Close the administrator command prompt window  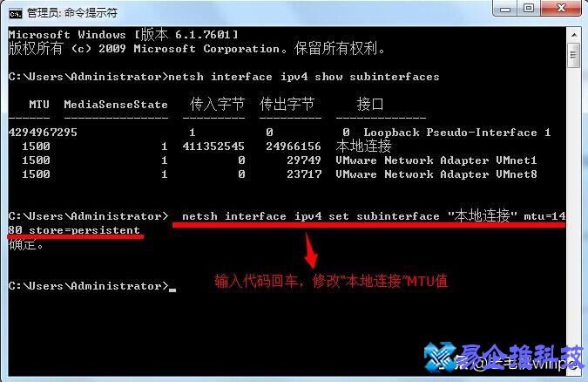click(561, 8)
